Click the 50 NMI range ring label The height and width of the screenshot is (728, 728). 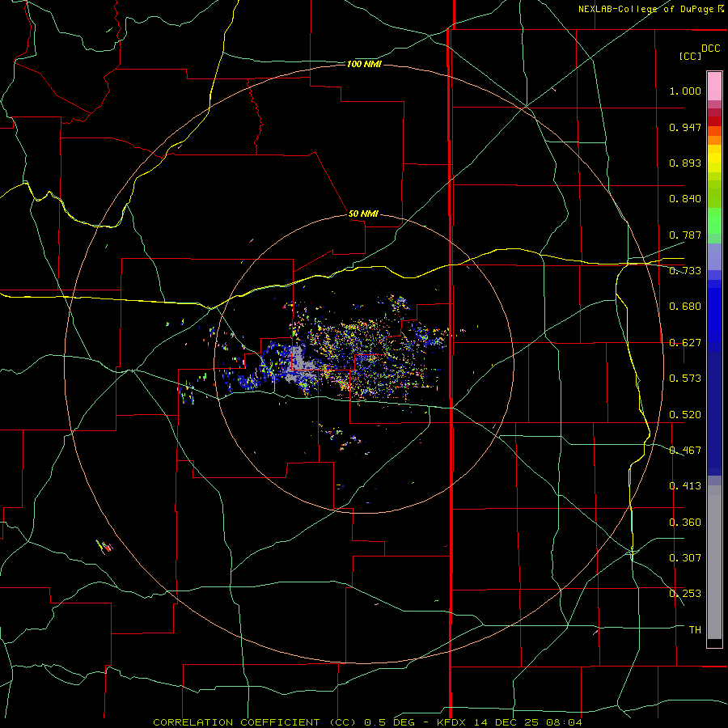[363, 214]
